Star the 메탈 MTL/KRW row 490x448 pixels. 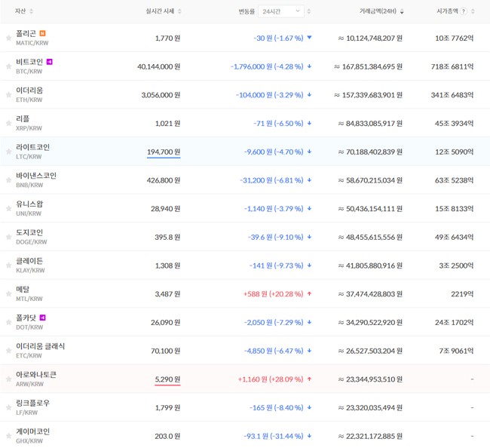click(x=9, y=294)
